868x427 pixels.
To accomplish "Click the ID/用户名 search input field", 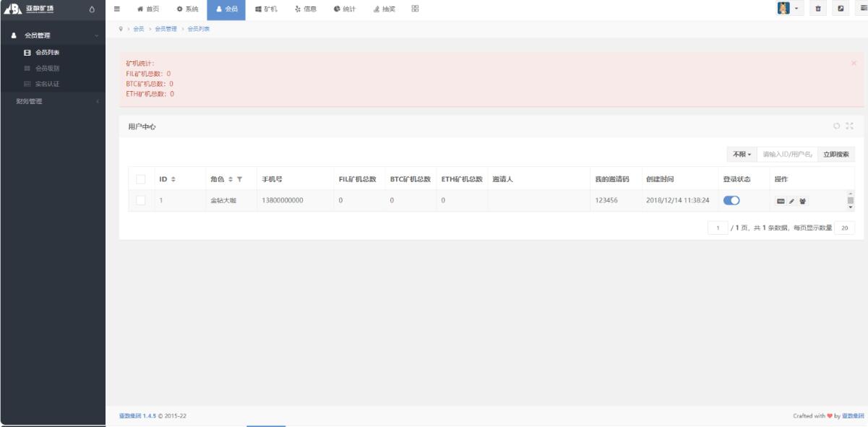I will point(787,155).
